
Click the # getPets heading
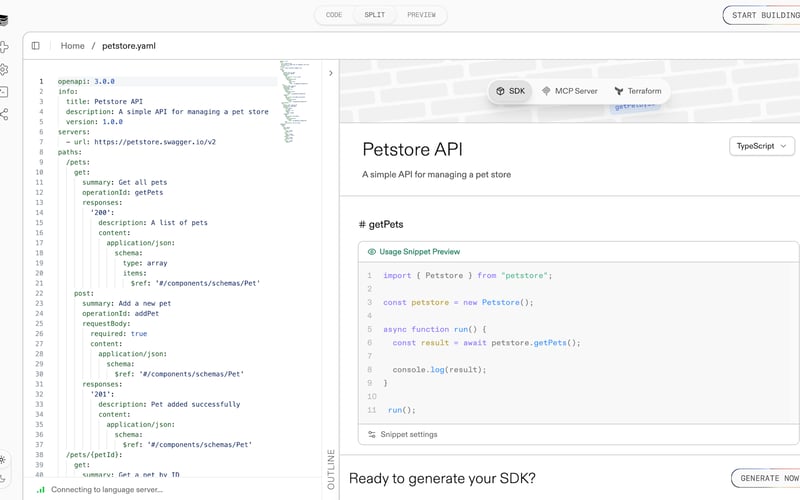point(381,224)
